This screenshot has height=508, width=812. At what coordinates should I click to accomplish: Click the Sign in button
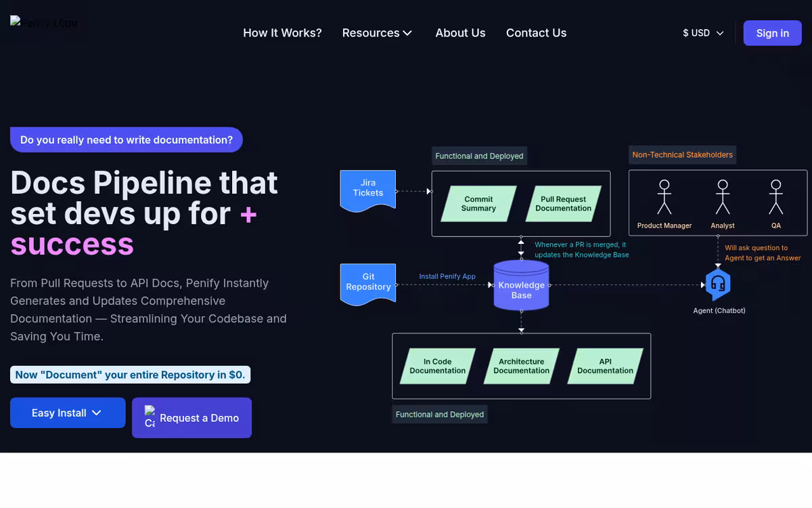[x=772, y=33]
